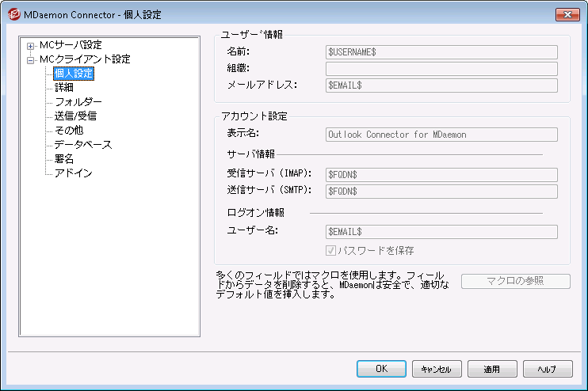The height and width of the screenshot is (391, 588).
Task: Close the MDaemon Connector dialog
Action: click(567, 14)
